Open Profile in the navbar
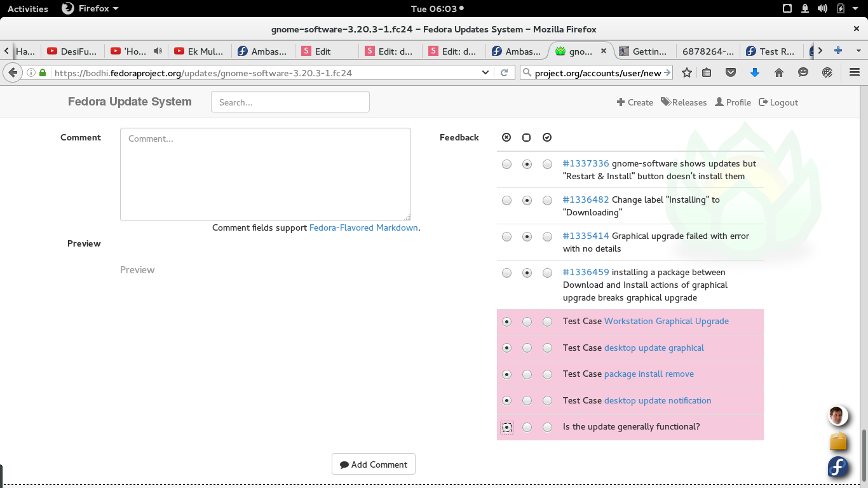868x488 pixels. (733, 102)
